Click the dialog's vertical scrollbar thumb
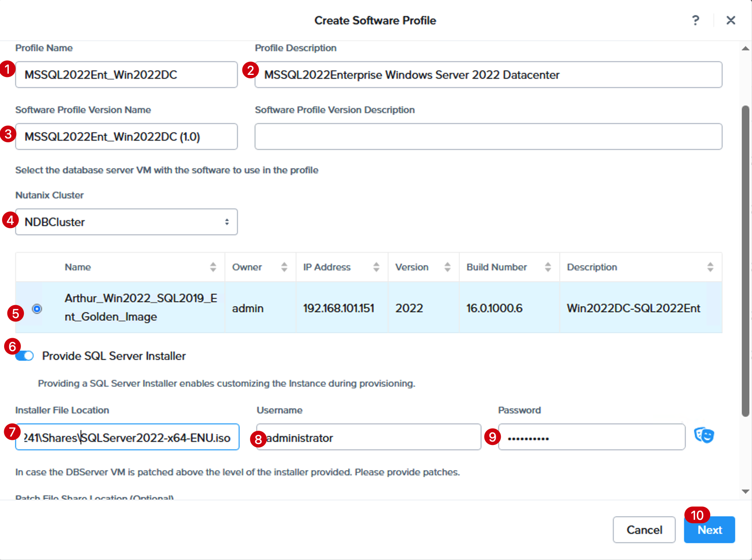 [x=745, y=261]
